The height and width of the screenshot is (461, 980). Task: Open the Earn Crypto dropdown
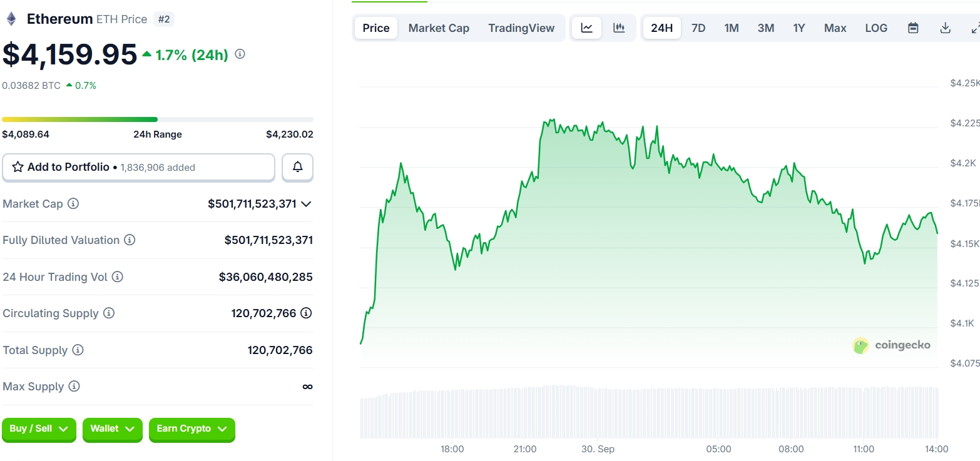point(191,429)
